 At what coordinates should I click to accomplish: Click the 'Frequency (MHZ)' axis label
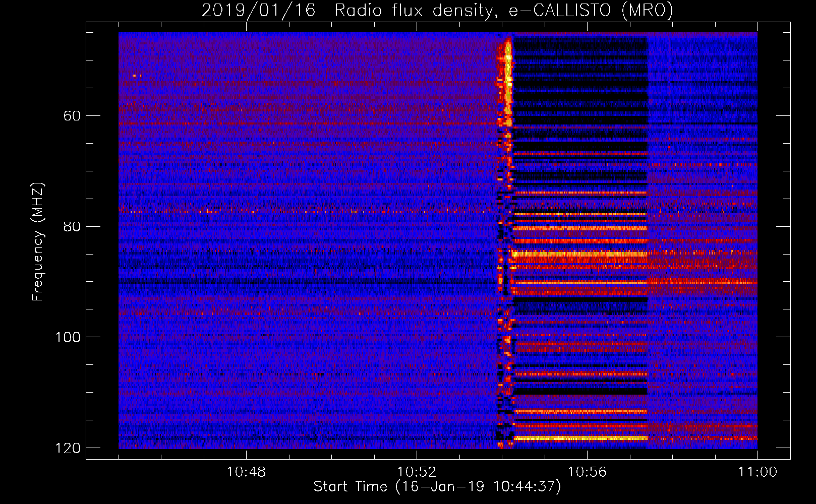pos(38,242)
